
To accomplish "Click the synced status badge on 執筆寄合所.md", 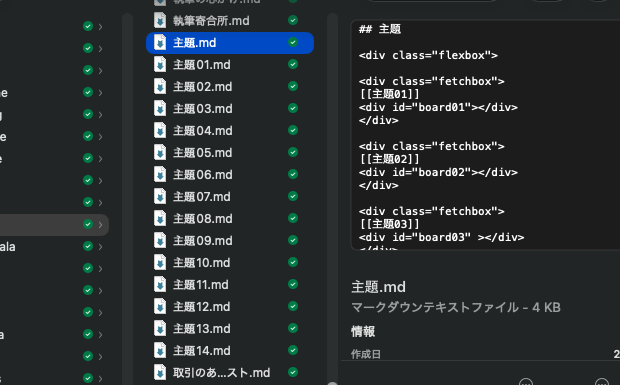I will [293, 20].
